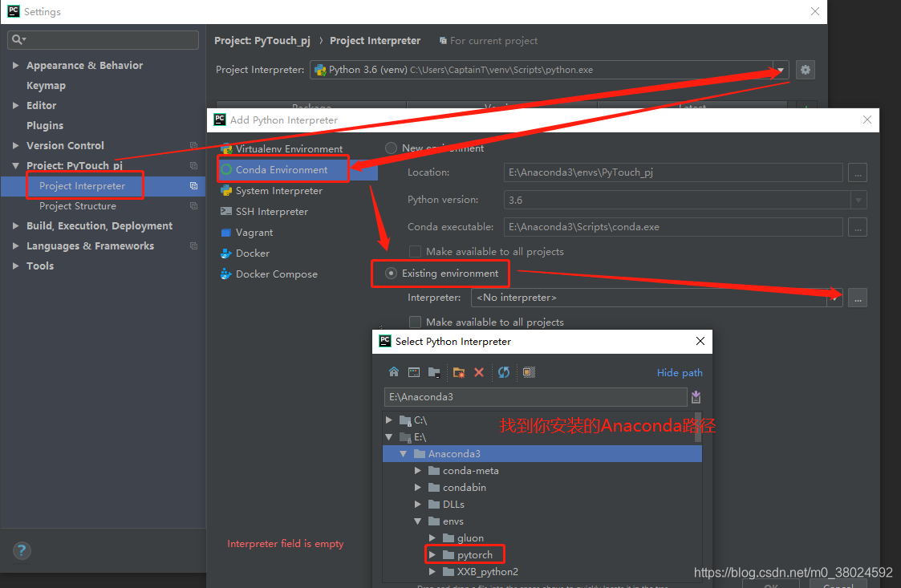Click the home directory icon in file chooser
This screenshot has height=588, width=901.
394,372
